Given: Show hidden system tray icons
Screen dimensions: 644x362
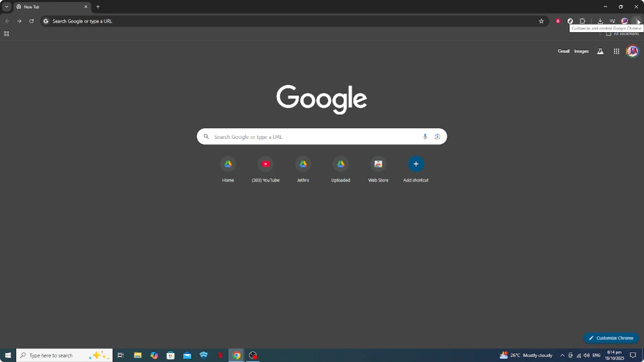Looking at the screenshot, I should pos(562,355).
